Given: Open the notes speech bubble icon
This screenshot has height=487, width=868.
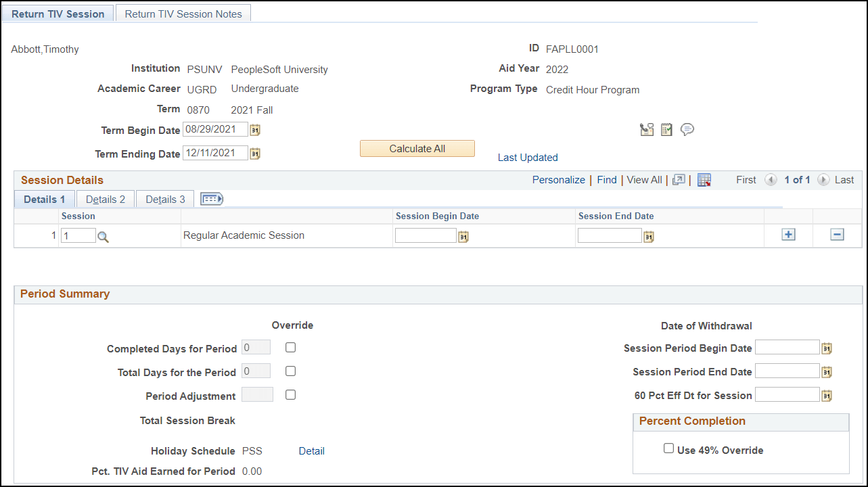Looking at the screenshot, I should (x=687, y=129).
